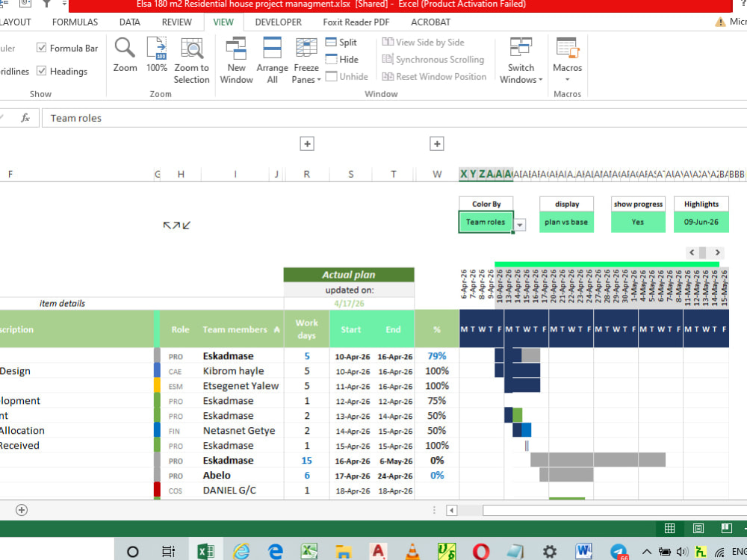The width and height of the screenshot is (747, 560).
Task: Select the plan vs base display cell
Action: tap(566, 222)
